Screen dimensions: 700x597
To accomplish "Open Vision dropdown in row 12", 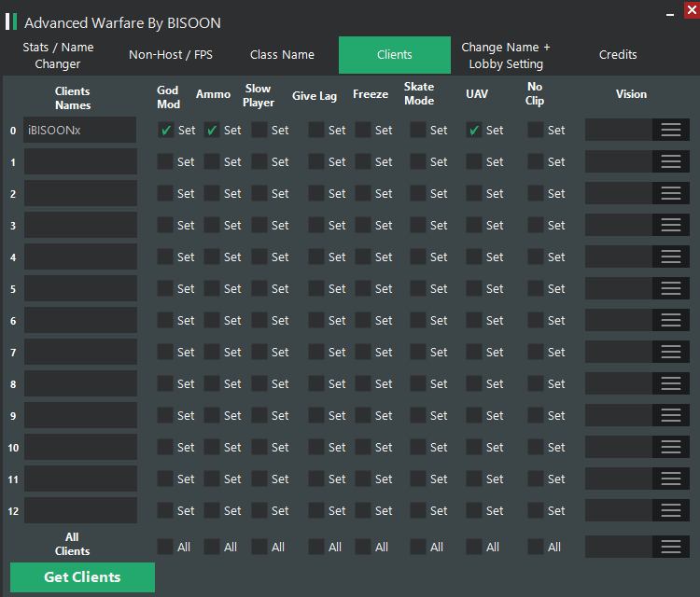I will pos(670,510).
